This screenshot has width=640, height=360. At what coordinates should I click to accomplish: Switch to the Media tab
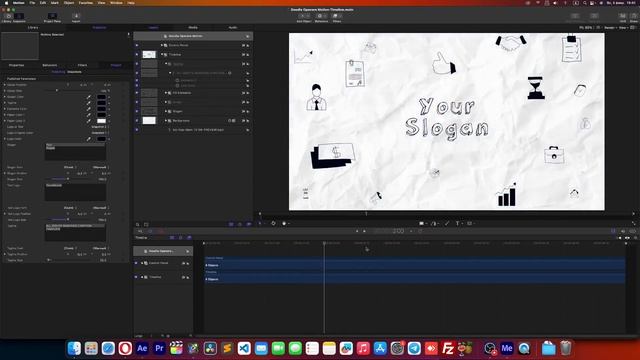(193, 27)
